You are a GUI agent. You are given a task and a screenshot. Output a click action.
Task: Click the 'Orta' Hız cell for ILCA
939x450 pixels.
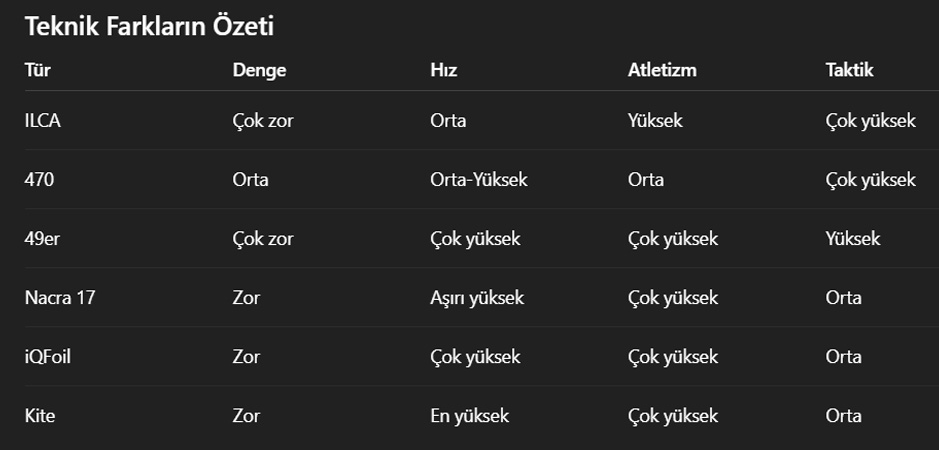click(448, 121)
